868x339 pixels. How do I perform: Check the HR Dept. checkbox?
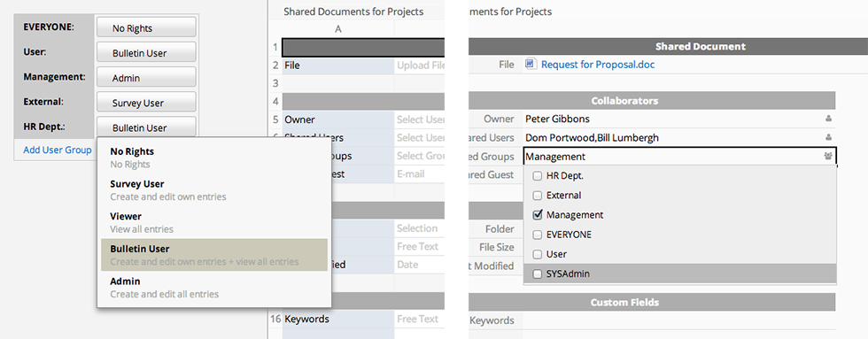[537, 176]
